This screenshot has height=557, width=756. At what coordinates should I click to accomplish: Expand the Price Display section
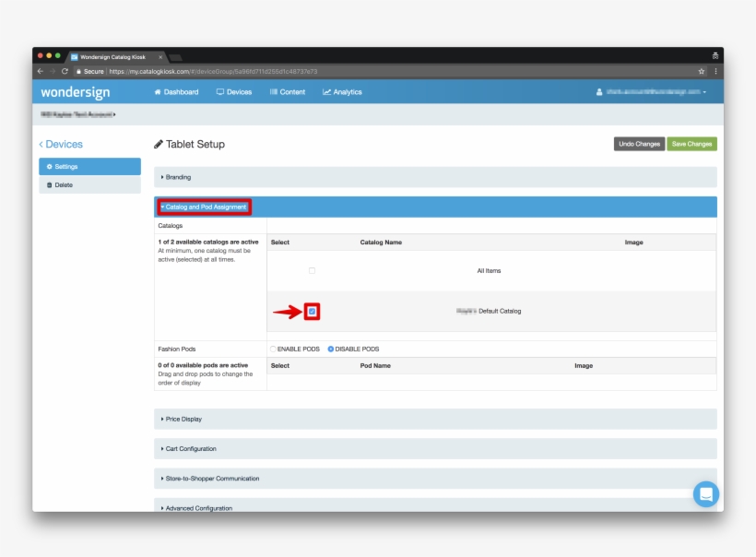tap(183, 419)
